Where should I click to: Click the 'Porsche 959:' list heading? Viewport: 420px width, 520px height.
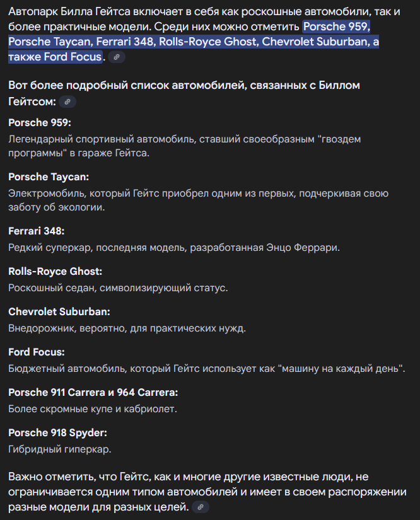click(40, 123)
